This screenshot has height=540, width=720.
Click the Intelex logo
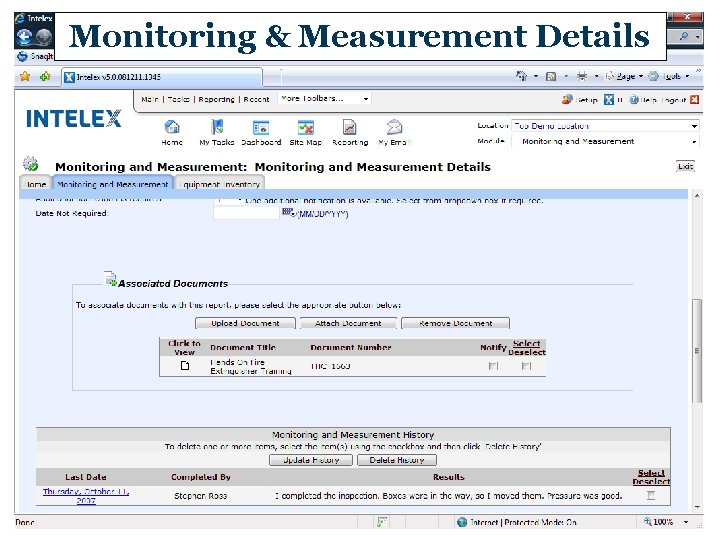pos(73,118)
